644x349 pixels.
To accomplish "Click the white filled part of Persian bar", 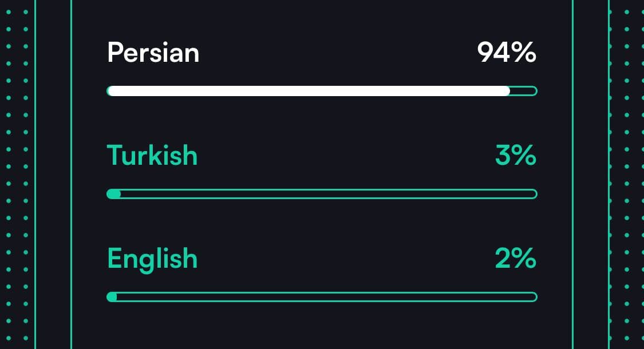I will [x=308, y=91].
